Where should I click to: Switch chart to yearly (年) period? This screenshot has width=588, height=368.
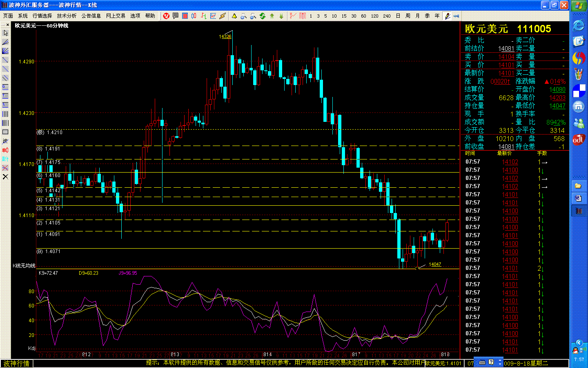pyautogui.click(x=437, y=16)
